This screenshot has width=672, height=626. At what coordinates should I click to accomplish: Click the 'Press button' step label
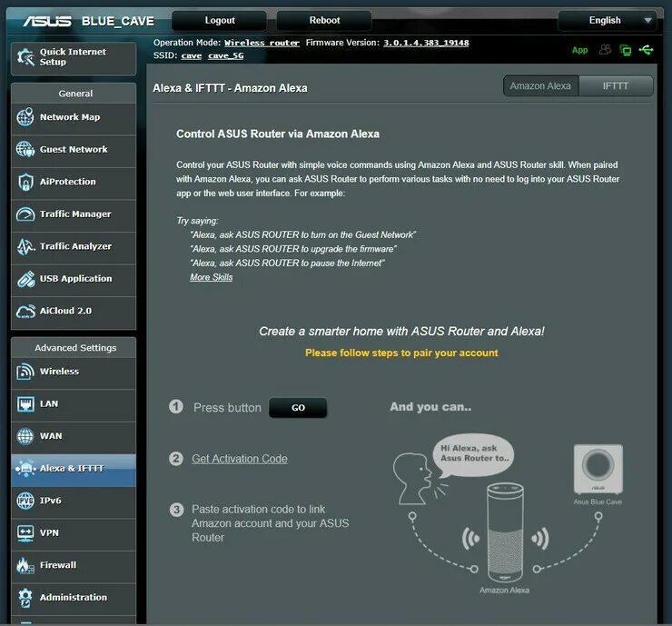pyautogui.click(x=227, y=408)
